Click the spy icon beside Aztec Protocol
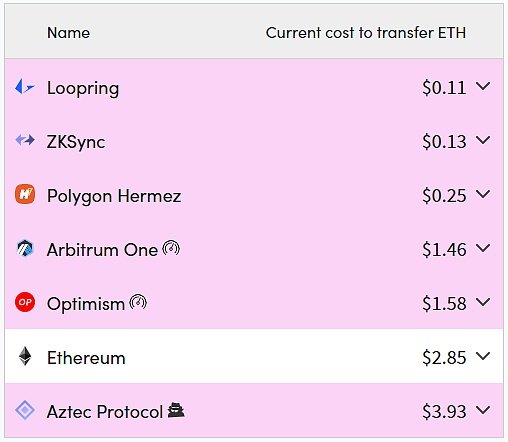 (176, 410)
